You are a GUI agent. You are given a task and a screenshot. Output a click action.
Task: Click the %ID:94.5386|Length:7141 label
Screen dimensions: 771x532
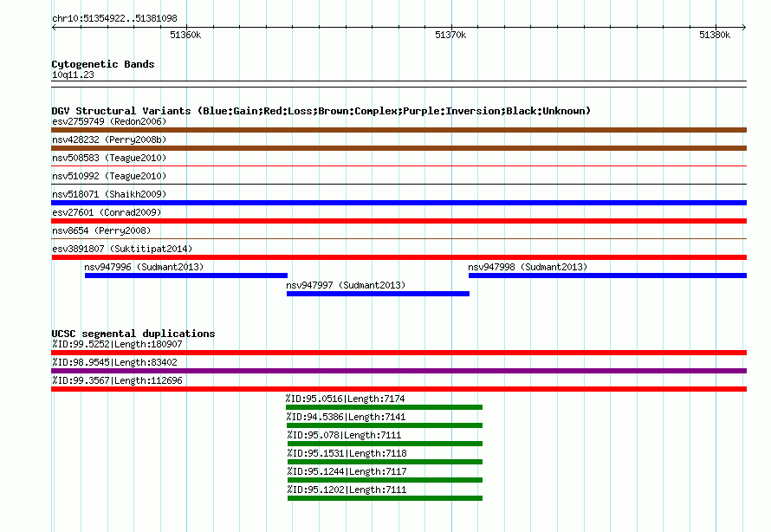[x=347, y=417]
